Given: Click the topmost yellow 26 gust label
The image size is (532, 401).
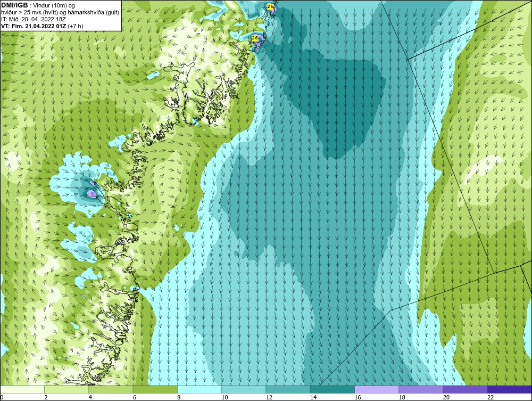Looking at the screenshot, I should point(270,6).
